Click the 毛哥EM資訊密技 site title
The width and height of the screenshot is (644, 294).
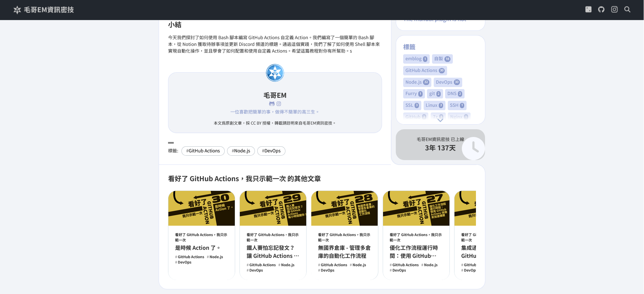click(x=49, y=10)
